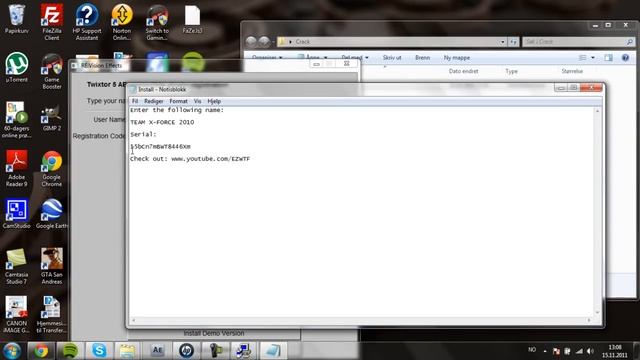Launch GIMP 2 desktop shortcut
This screenshot has height=360, width=640.
(52, 118)
